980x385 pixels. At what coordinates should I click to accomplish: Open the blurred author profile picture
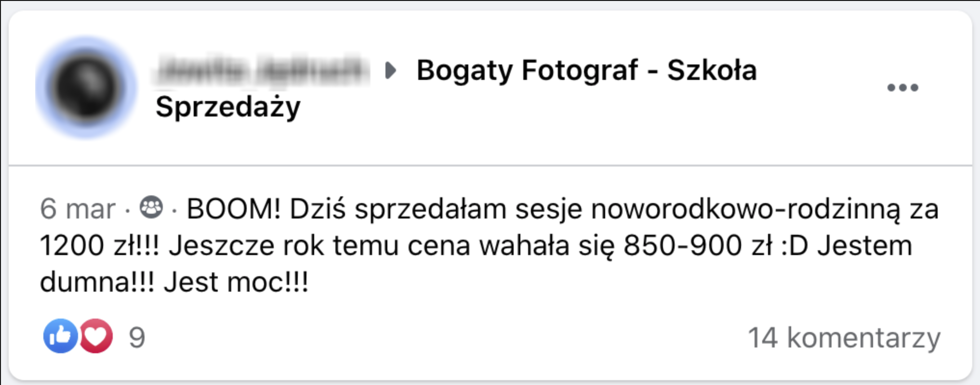pyautogui.click(x=86, y=88)
